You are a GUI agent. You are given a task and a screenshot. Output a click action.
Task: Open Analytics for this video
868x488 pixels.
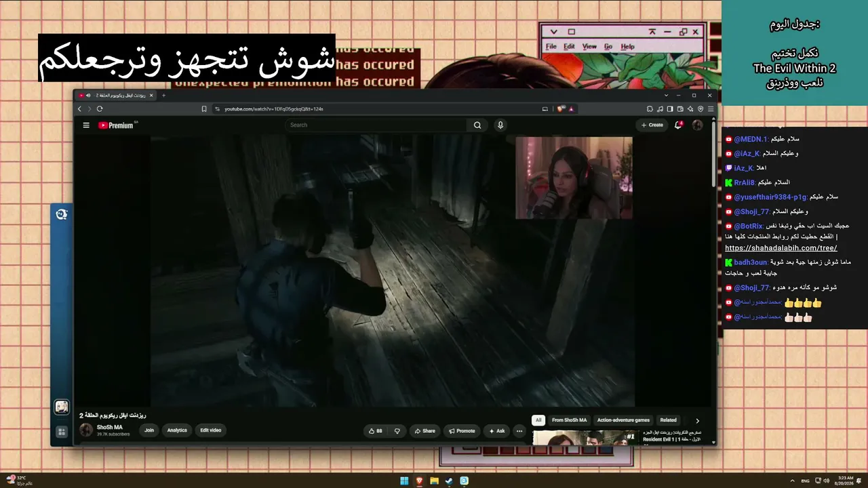[x=177, y=430]
